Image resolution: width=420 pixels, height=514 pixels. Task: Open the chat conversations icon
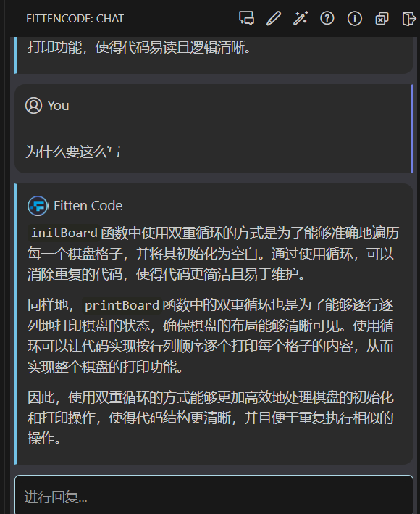[246, 18]
